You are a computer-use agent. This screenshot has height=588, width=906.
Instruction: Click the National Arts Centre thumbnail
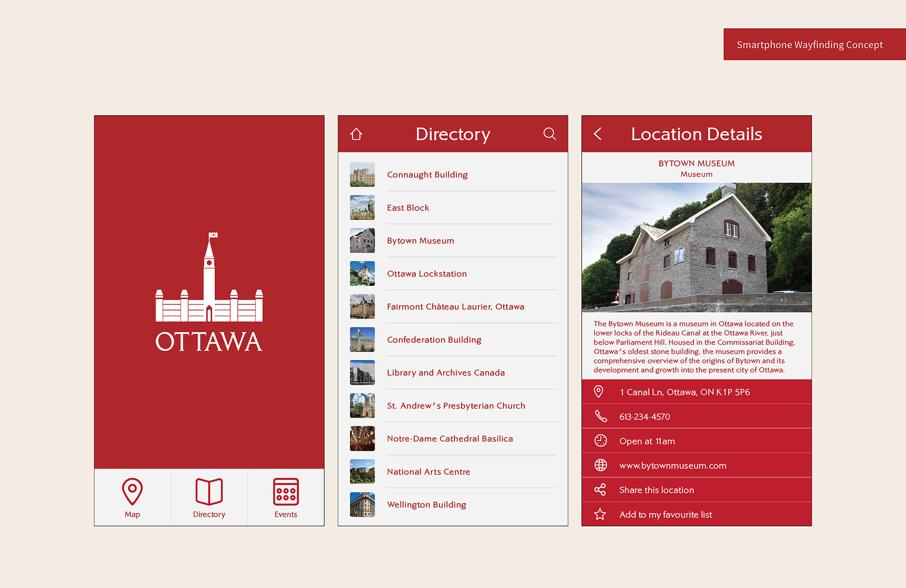click(362, 471)
